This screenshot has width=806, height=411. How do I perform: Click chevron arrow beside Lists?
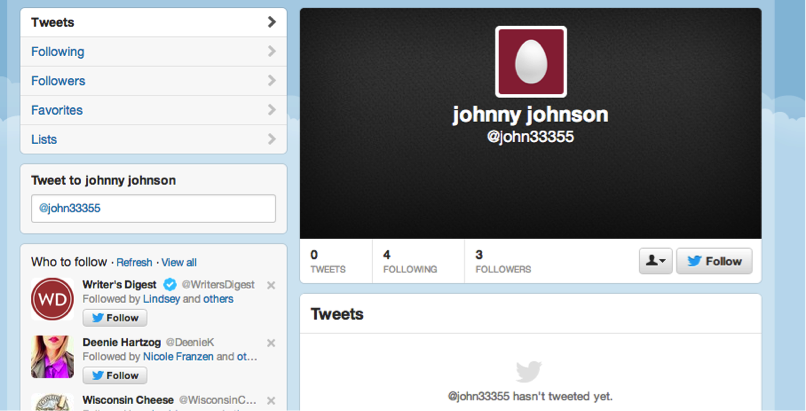(x=272, y=139)
